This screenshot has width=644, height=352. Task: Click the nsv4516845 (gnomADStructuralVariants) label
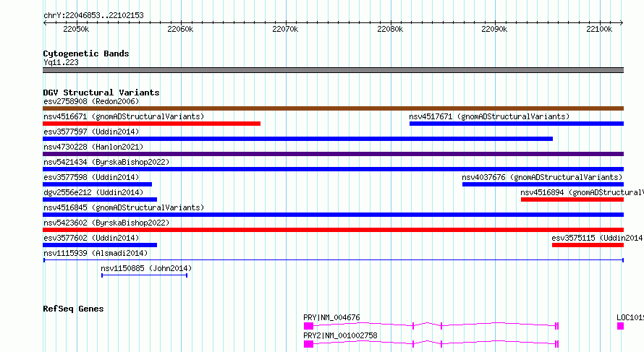click(124, 207)
